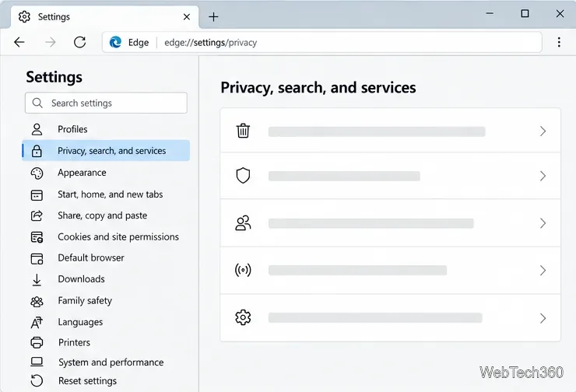Screen dimensions: 576x392
Task: Click the Settings tab gear icon
Action: (x=24, y=16)
